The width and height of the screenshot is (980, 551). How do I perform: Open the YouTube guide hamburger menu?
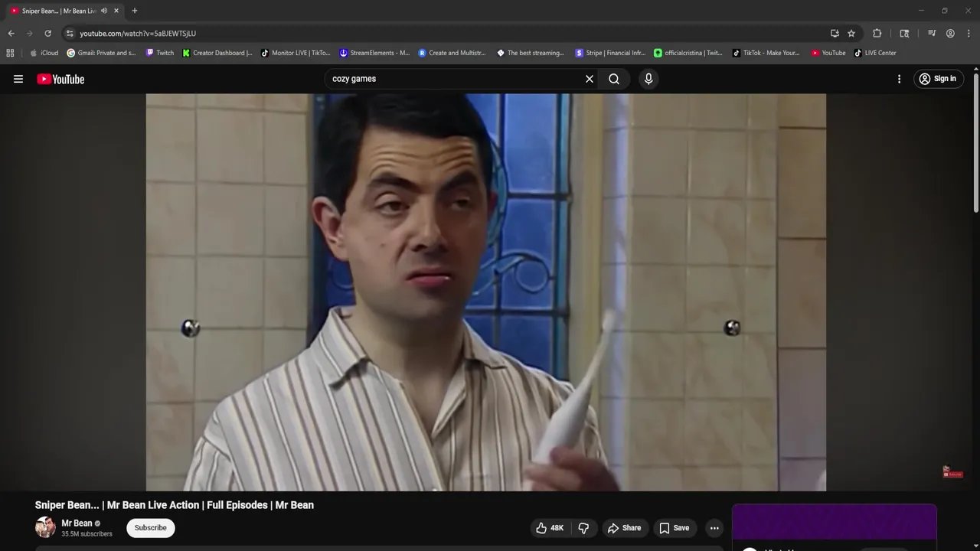coord(18,79)
